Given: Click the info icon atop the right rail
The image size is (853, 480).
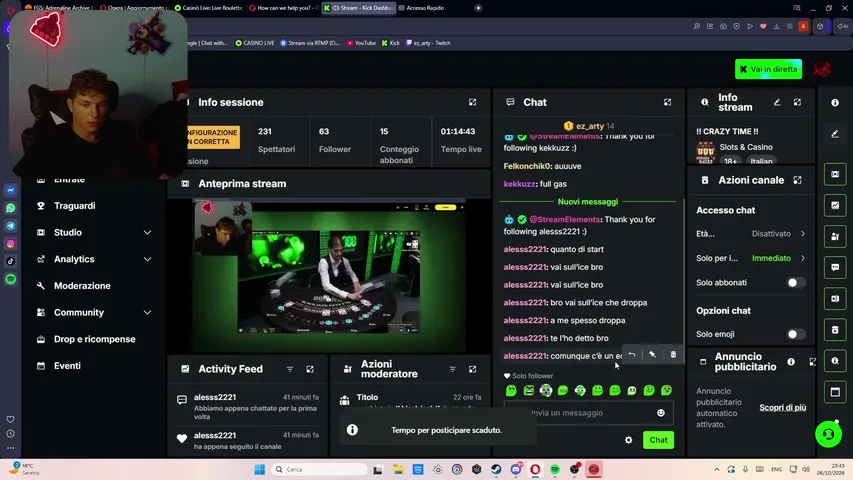Looking at the screenshot, I should coord(835,102).
